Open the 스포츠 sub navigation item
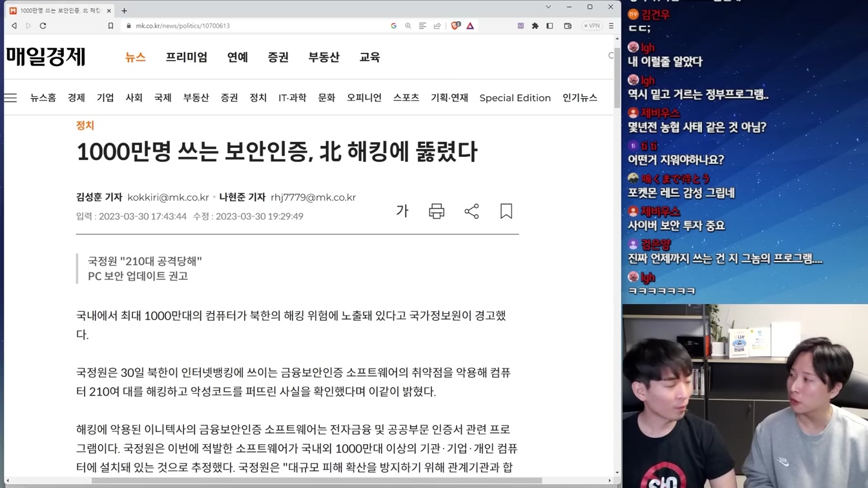This screenshot has height=488, width=868. point(406,97)
